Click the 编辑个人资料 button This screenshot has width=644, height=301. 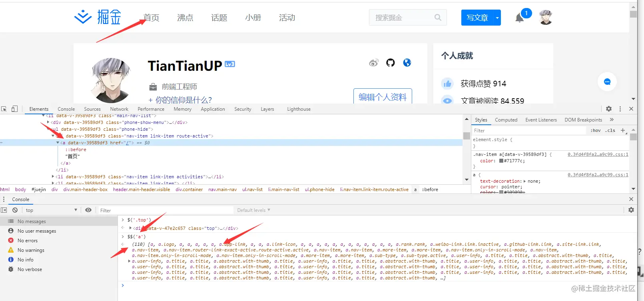coord(383,97)
